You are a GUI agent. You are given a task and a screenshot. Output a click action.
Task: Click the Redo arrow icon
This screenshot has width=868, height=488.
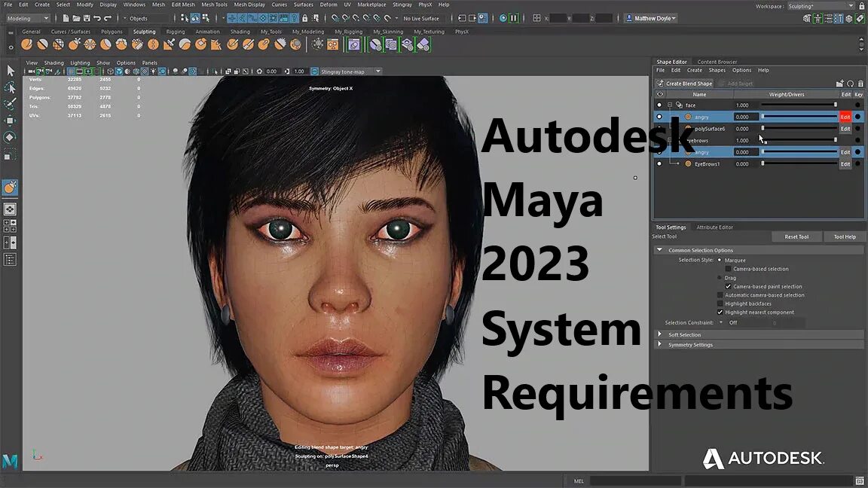point(108,18)
